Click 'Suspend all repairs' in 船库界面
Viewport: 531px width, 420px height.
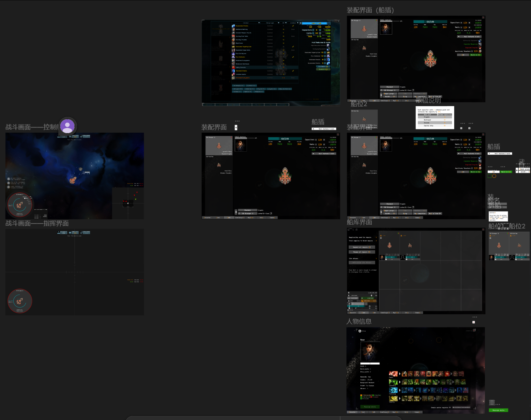pos(362,247)
